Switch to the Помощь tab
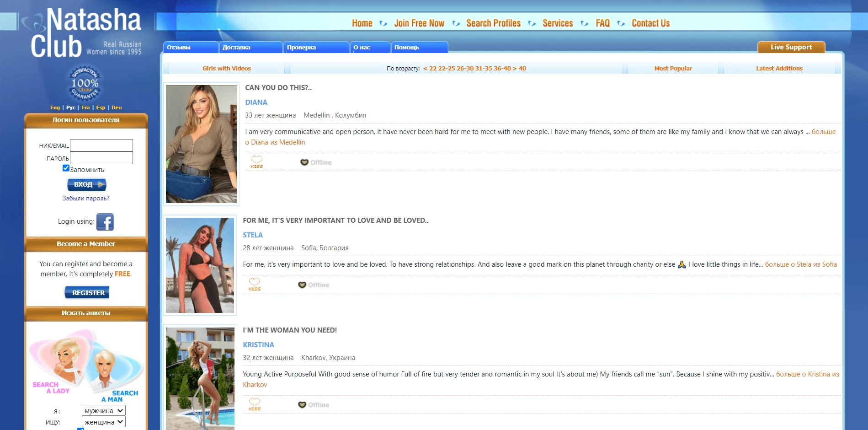Screen dimensions: 868x430 tap(419, 47)
